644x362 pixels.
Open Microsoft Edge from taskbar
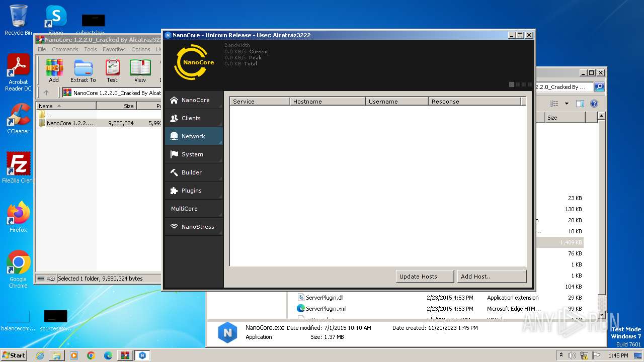tap(108, 355)
